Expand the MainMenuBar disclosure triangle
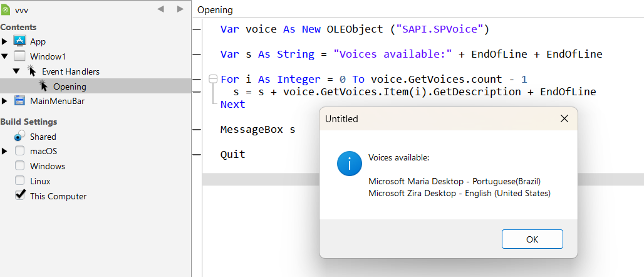This screenshot has height=277, width=644. coord(4,101)
